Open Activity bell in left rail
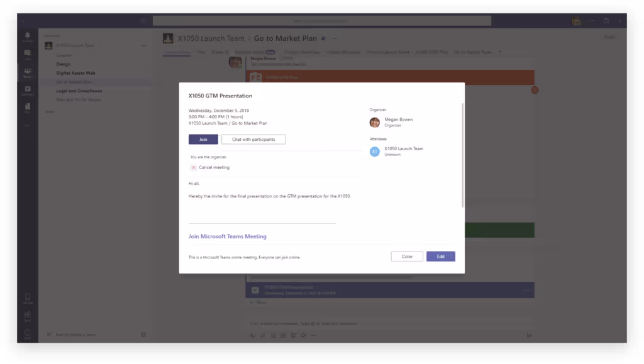Image resolution: width=644 pixels, height=364 pixels. click(x=28, y=37)
